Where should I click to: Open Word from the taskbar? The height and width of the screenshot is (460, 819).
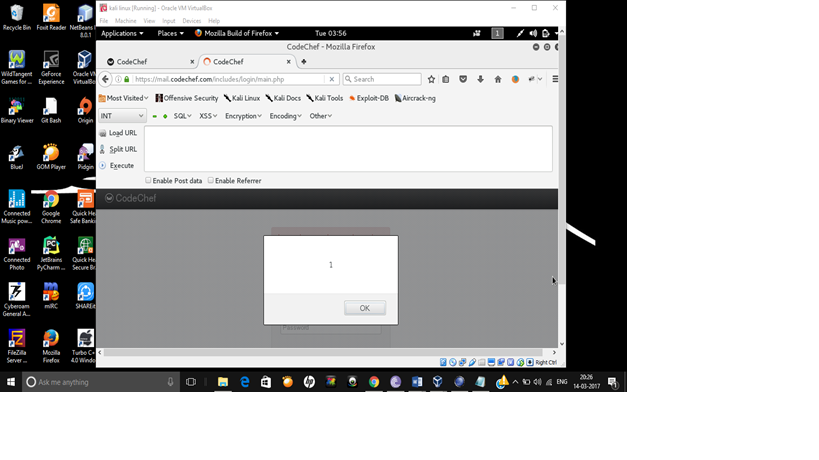click(x=417, y=382)
